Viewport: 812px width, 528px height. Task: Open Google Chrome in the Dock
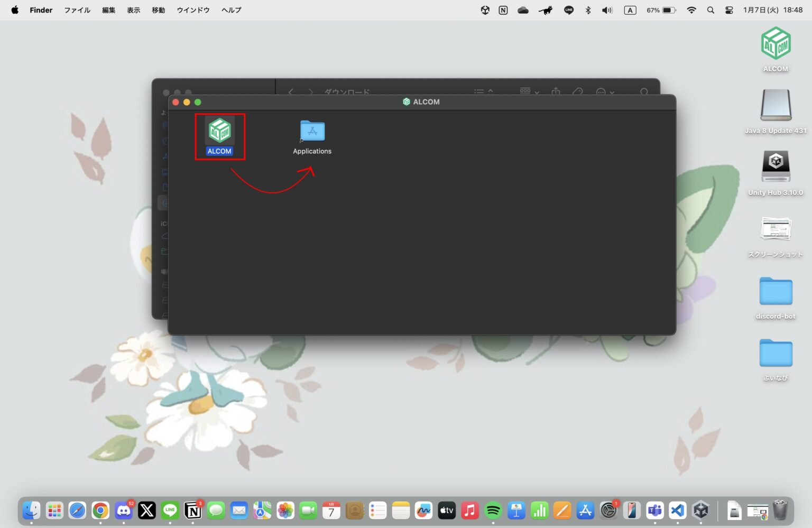pyautogui.click(x=100, y=511)
